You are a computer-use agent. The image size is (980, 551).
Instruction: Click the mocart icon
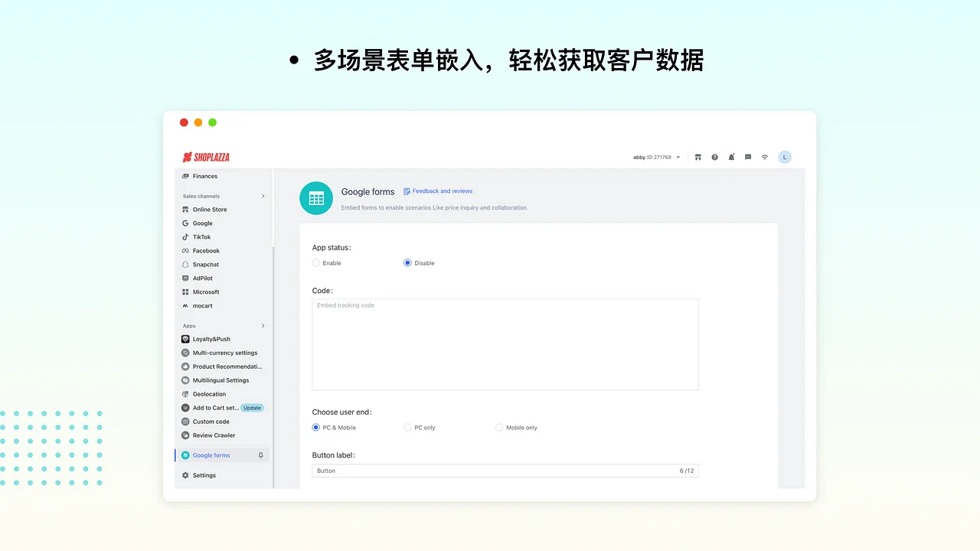185,306
